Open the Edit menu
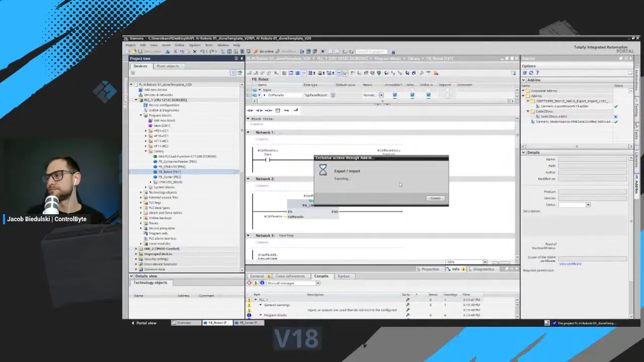This screenshot has height=362, width=644. [143, 45]
